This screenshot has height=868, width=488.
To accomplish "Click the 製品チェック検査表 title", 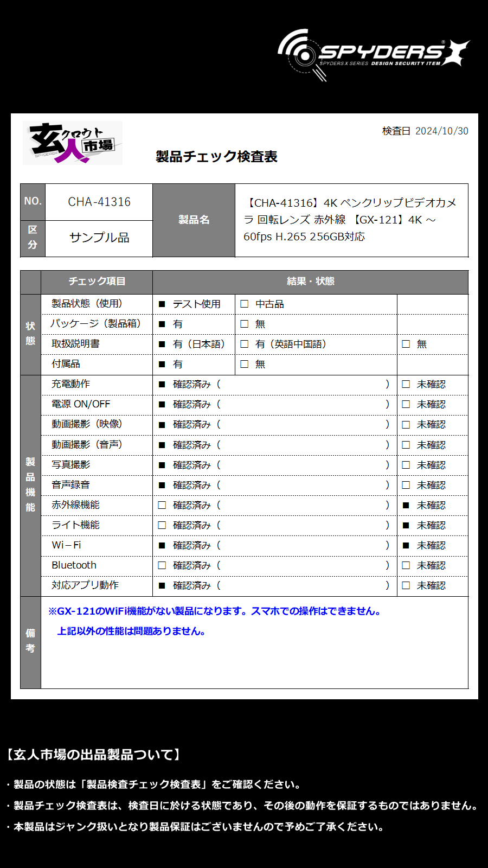I will 216,157.
